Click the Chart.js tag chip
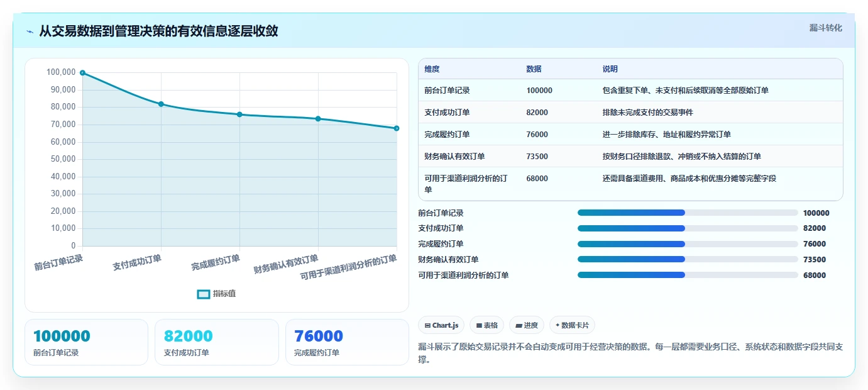868x390 pixels. (441, 325)
